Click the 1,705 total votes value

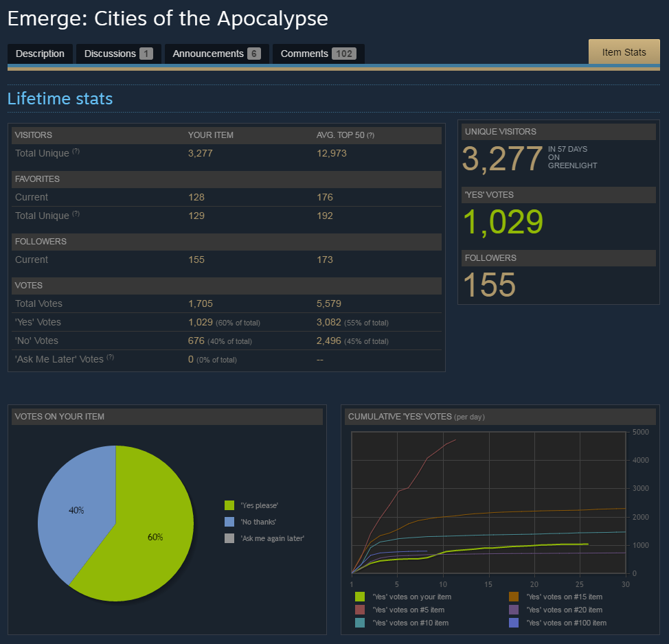pyautogui.click(x=201, y=303)
